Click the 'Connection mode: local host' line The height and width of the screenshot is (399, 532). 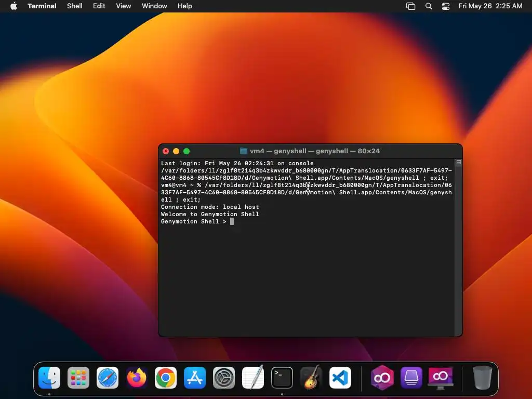point(210,207)
